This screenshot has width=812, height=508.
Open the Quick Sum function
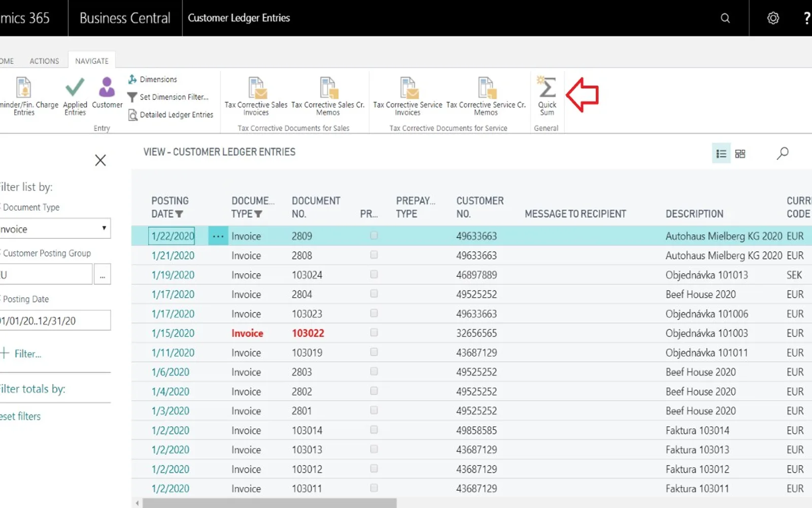[547, 97]
